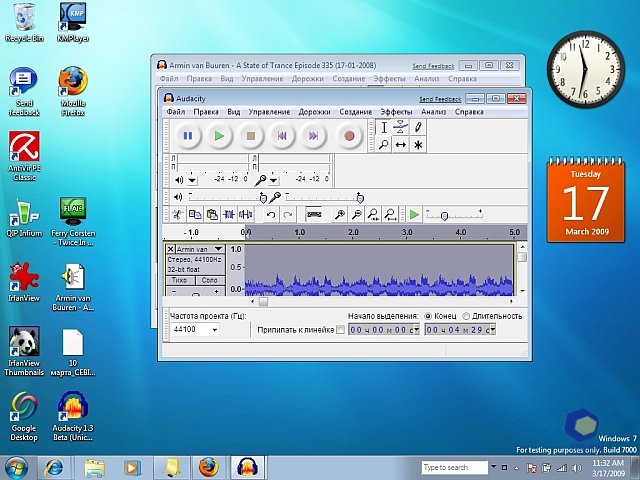Open Mozilla Firefox from the taskbar
The width and height of the screenshot is (640, 480).
207,467
